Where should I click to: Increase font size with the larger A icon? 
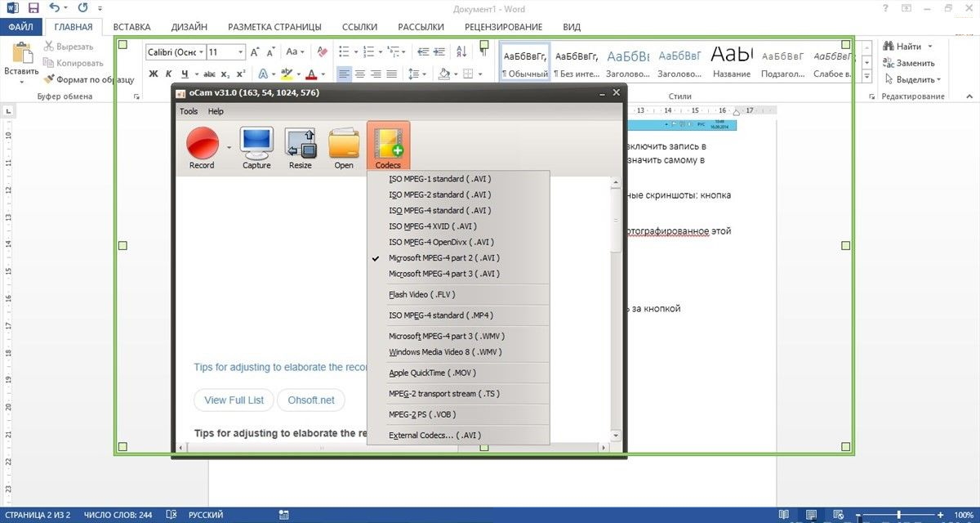[256, 51]
